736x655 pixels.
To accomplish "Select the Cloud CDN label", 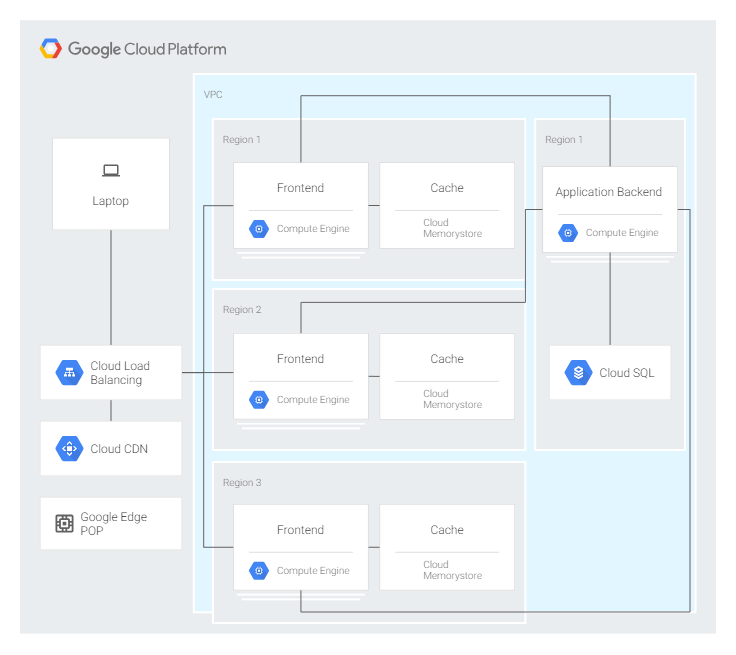I will 119,449.
